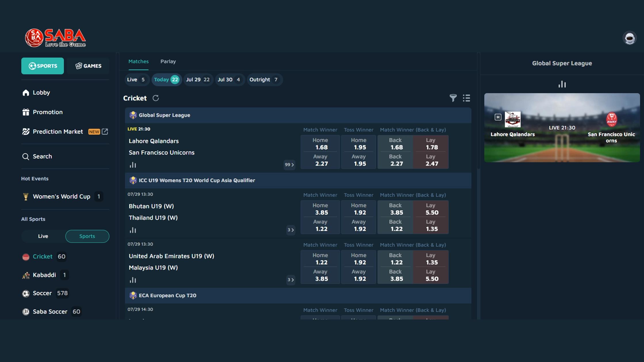Filter matches by Outright
Image resolution: width=644 pixels, height=362 pixels.
(x=264, y=80)
